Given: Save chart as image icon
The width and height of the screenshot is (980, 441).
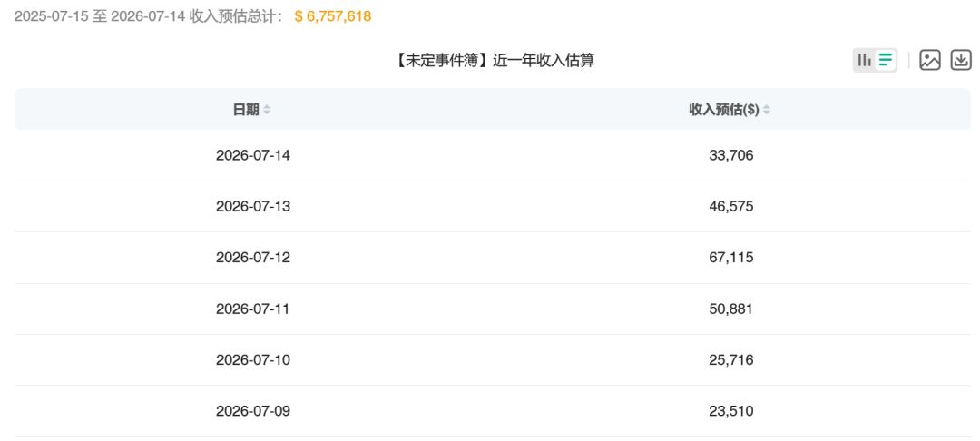Looking at the screenshot, I should (930, 60).
